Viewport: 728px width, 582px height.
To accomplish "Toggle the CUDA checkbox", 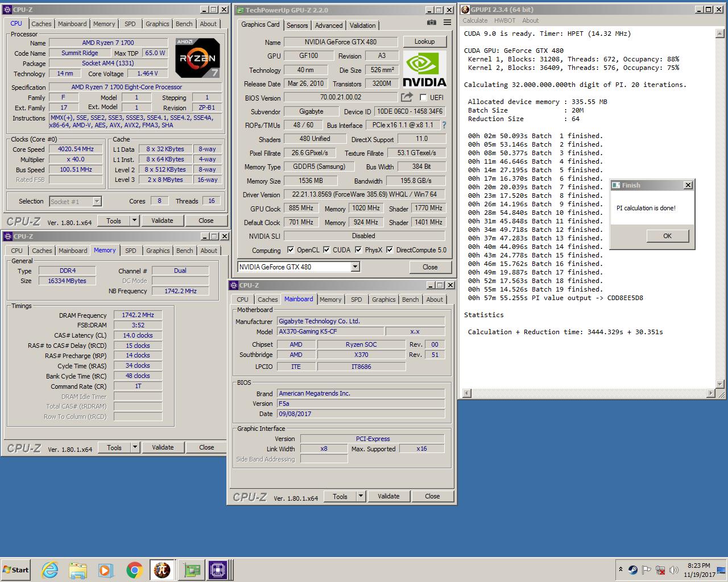I will point(326,250).
